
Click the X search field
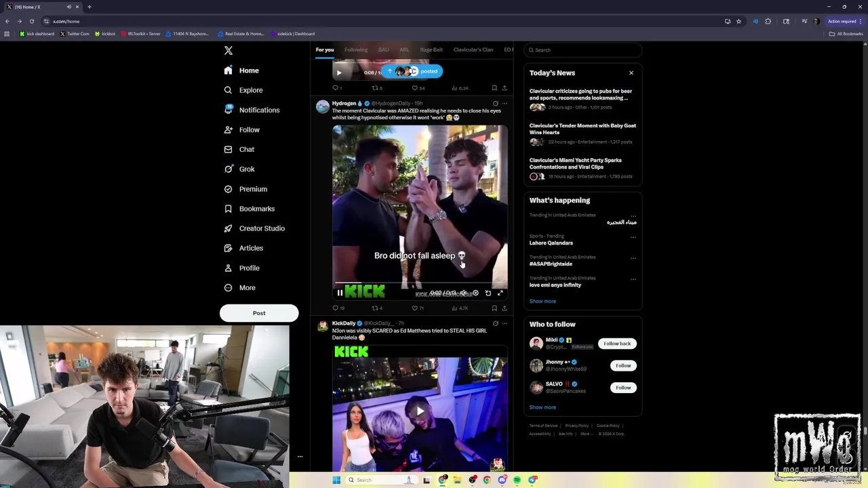pyautogui.click(x=583, y=50)
